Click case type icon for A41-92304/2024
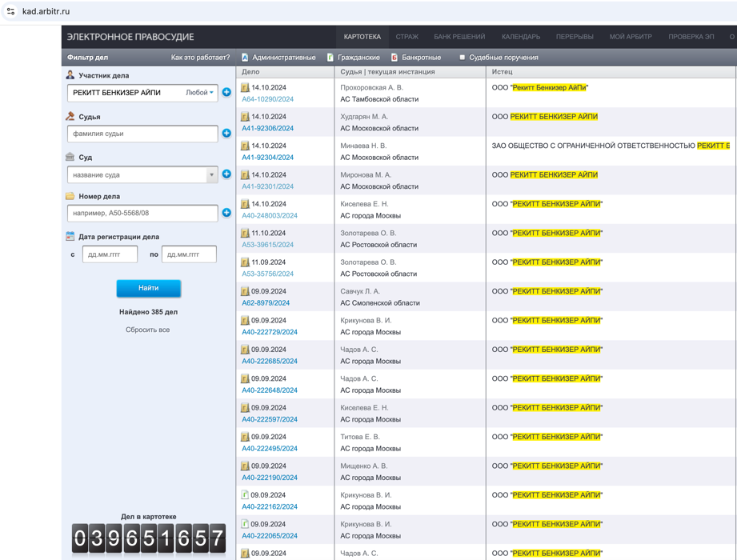 point(245,146)
